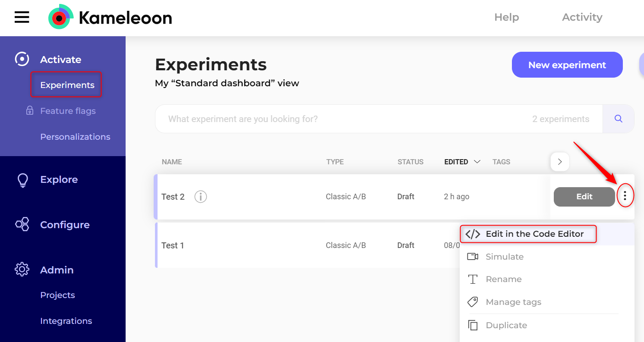644x342 pixels.
Task: Click the Explore lightbulb icon
Action: (x=22, y=180)
